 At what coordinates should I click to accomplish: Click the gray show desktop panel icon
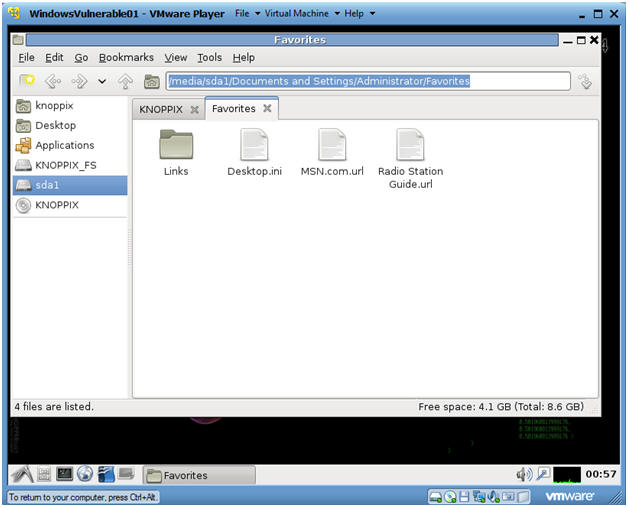tap(126, 475)
